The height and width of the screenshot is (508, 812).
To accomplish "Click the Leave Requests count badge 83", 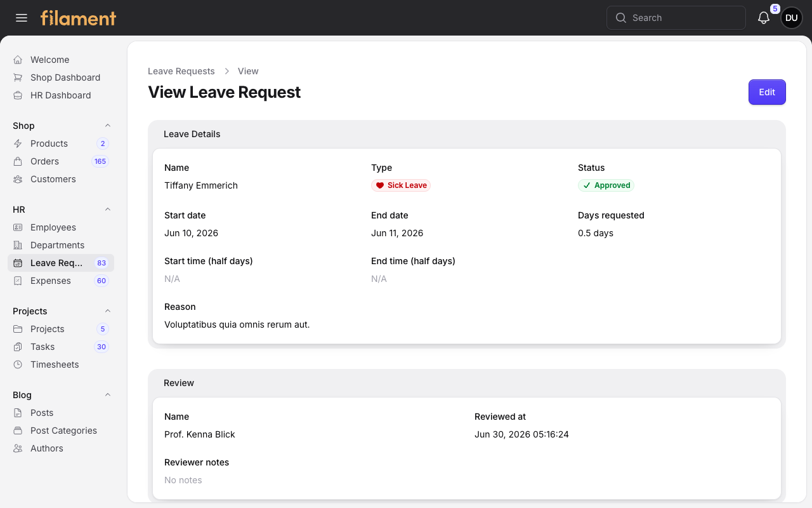I will 101,263.
